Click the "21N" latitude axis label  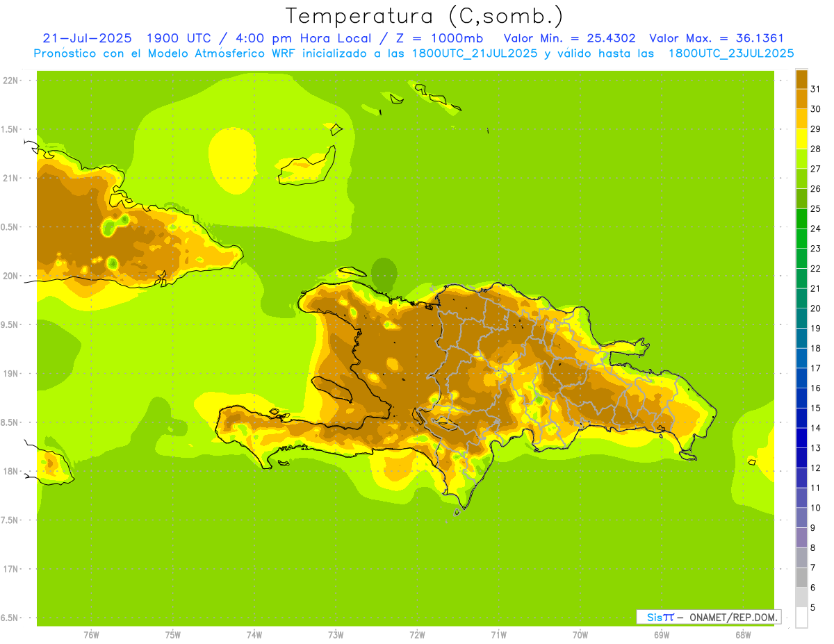[11, 178]
